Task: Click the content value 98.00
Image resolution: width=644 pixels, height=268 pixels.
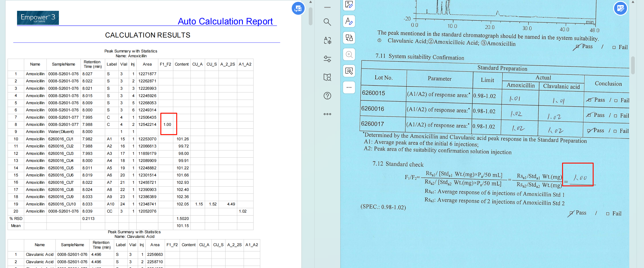Action: (184, 153)
